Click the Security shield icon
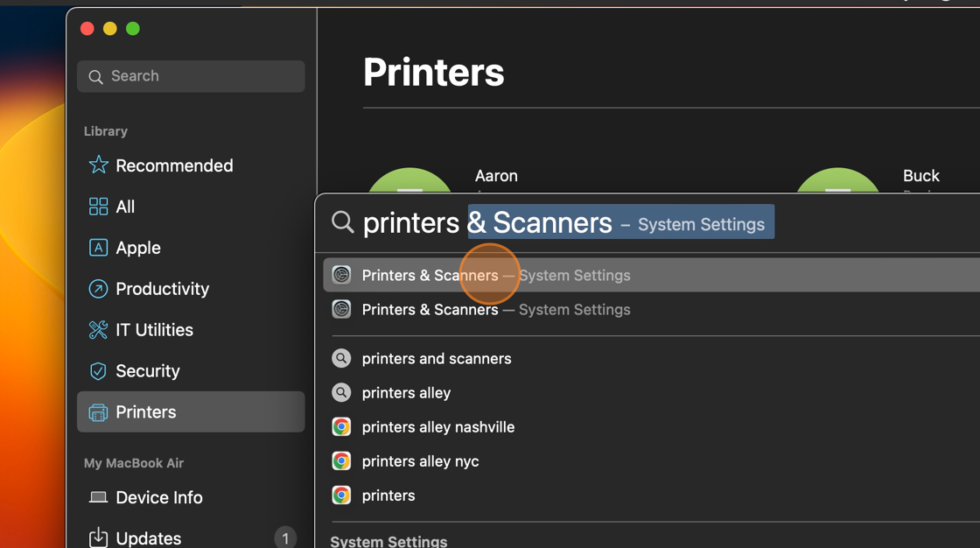The image size is (980, 548). pos(98,371)
